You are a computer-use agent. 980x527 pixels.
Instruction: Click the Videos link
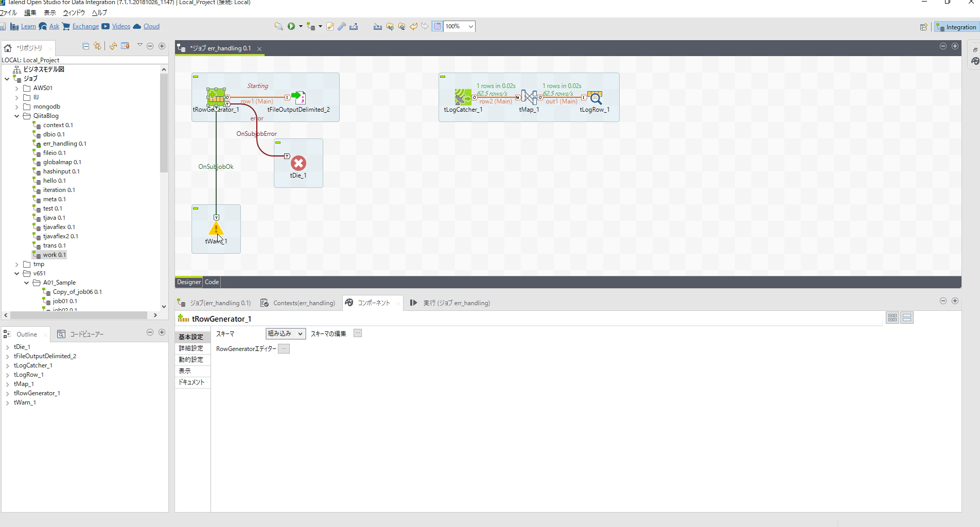click(x=121, y=26)
